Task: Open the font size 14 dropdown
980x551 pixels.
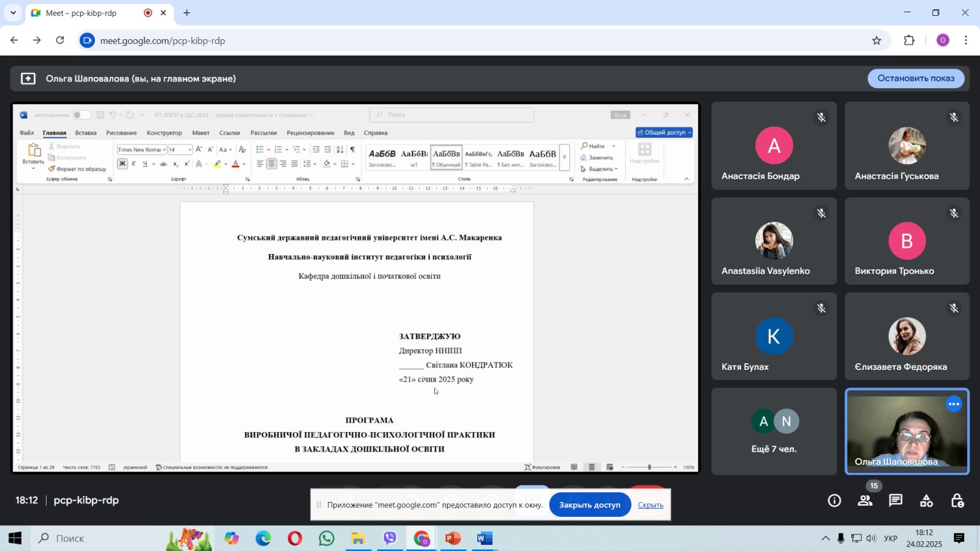Action: [x=190, y=150]
